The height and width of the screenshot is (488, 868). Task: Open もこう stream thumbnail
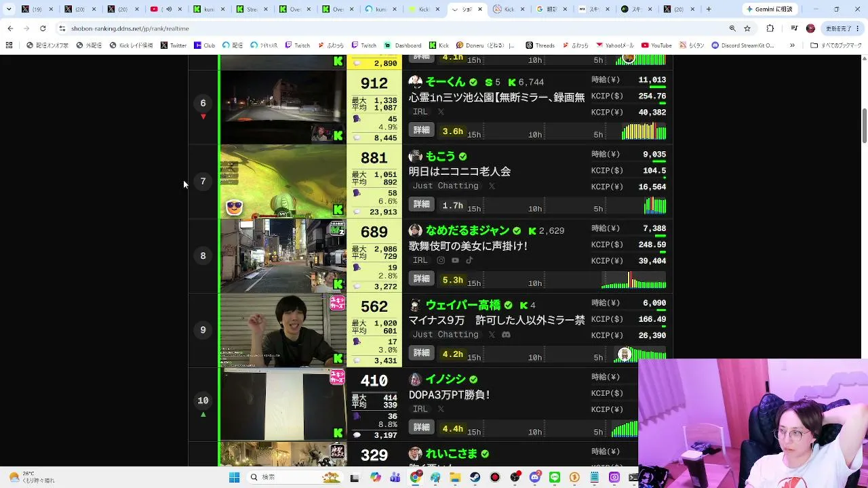(x=283, y=181)
